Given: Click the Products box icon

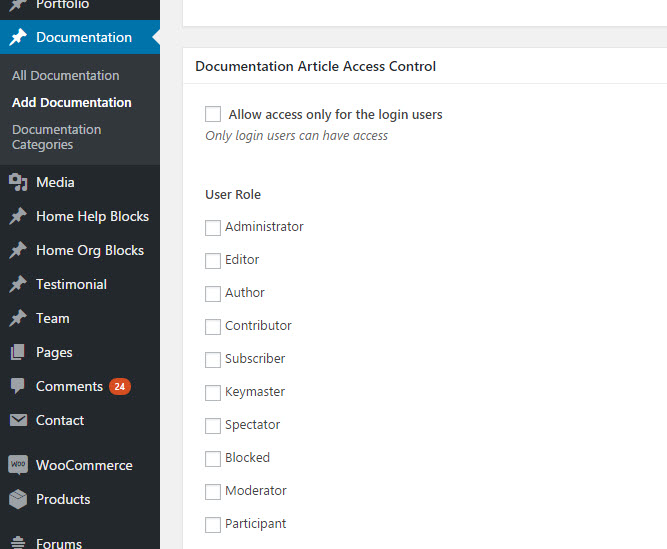Looking at the screenshot, I should [18, 499].
